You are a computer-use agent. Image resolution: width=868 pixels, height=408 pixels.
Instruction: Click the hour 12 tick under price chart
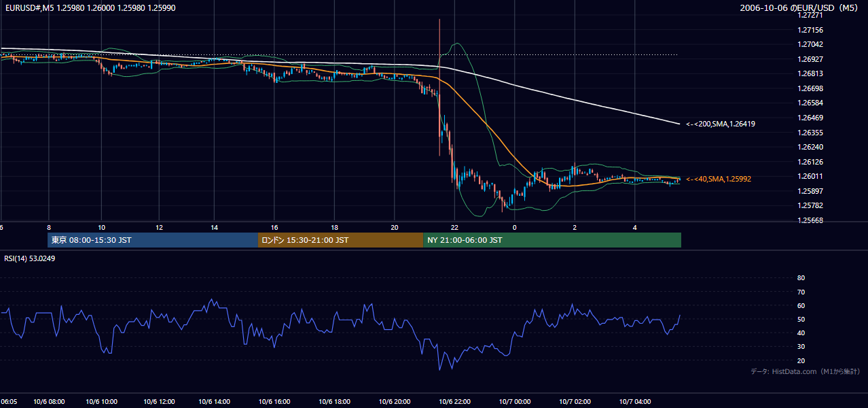click(159, 227)
